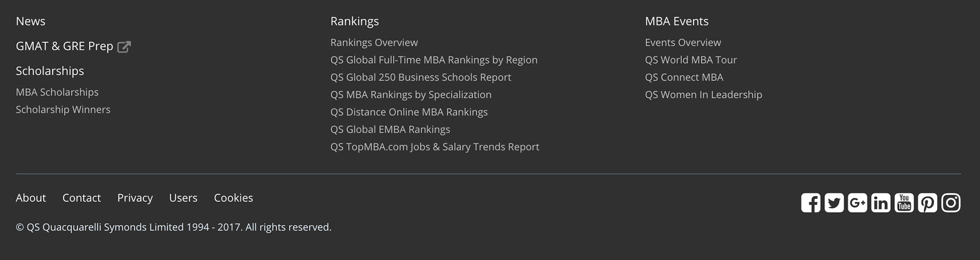980x260 pixels.
Task: Open the Cookies footer link
Action: [x=233, y=198]
